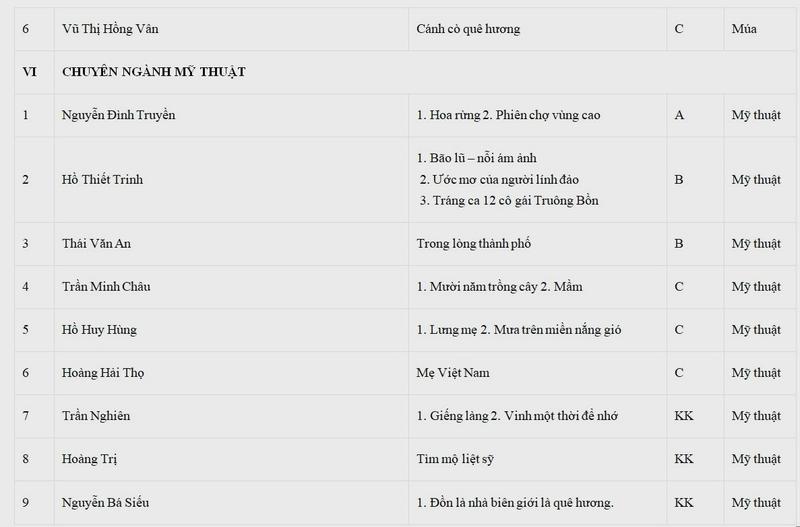Image resolution: width=800 pixels, height=527 pixels.
Task: Click the text Bão lũ – nỗi ám ảnh
Action: tap(483, 158)
